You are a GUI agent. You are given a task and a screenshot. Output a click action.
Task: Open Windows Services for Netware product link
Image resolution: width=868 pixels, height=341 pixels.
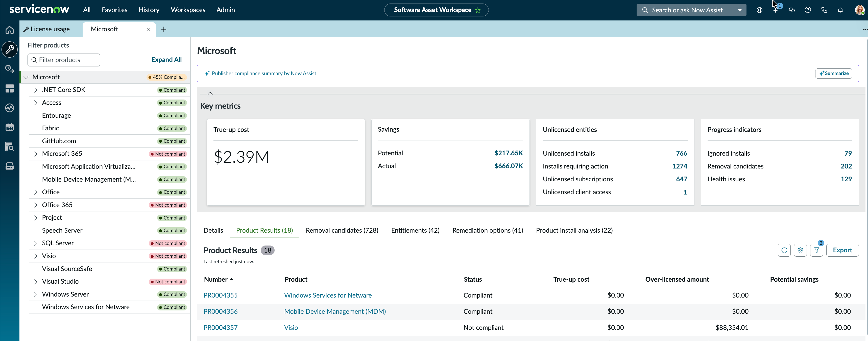coord(328,295)
